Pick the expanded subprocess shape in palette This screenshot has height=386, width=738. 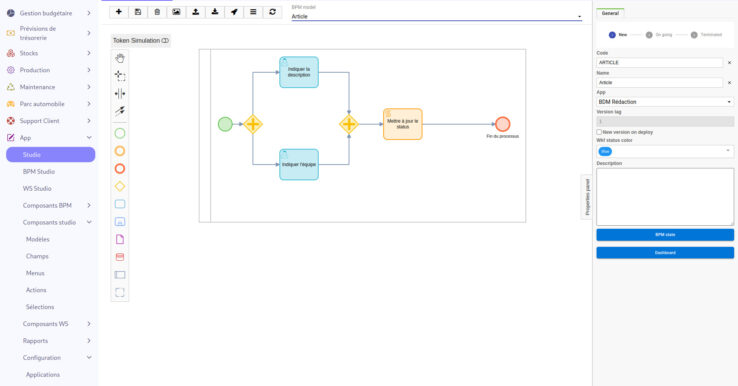coord(120,222)
